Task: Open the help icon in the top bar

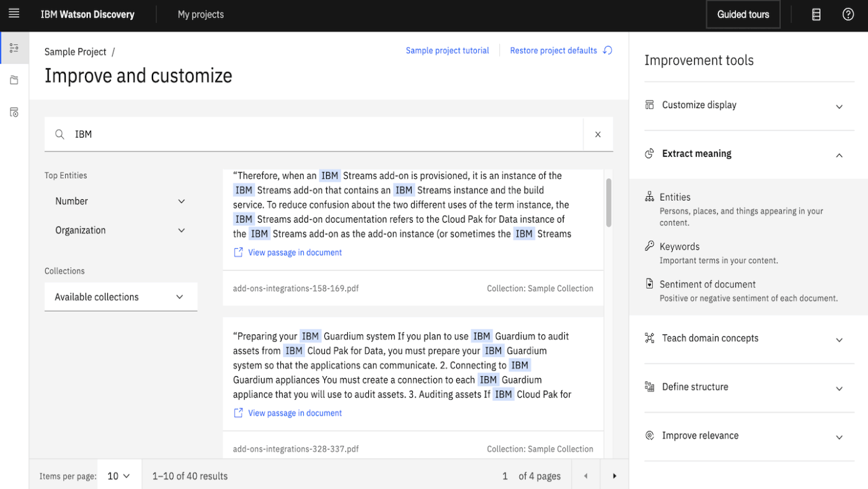Action: point(848,14)
